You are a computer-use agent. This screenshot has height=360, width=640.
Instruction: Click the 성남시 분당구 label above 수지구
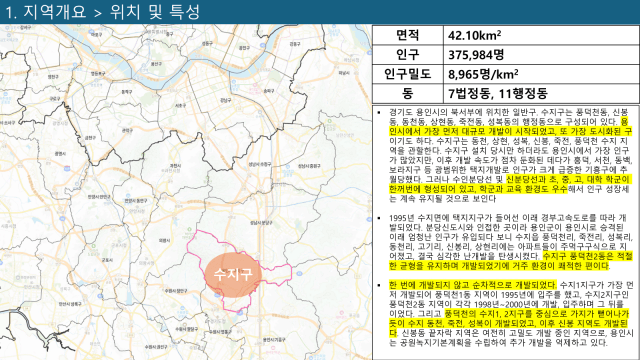pos(261,223)
